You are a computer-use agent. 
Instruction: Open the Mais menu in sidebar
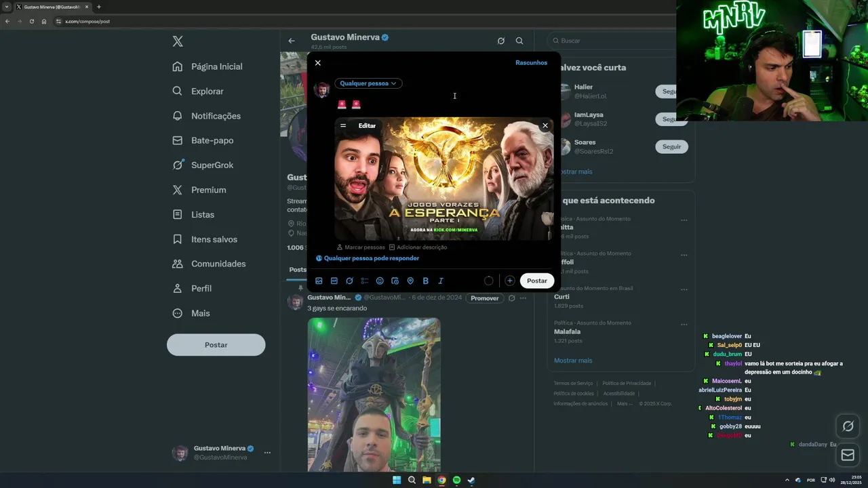[192, 313]
